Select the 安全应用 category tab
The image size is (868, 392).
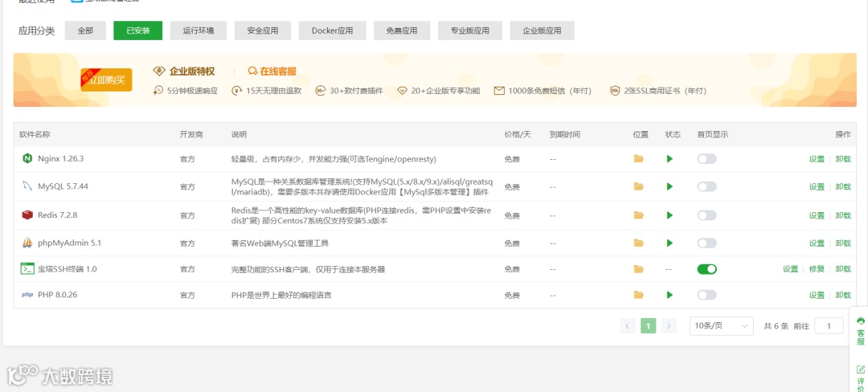262,31
